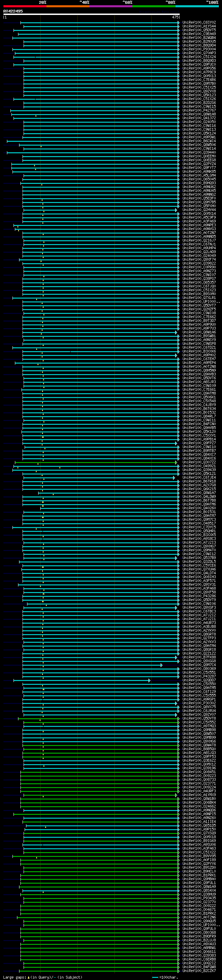Click the cyan ~100% identity legend segment
Viewport: 222px width, 980px height.
[x=197, y=6]
